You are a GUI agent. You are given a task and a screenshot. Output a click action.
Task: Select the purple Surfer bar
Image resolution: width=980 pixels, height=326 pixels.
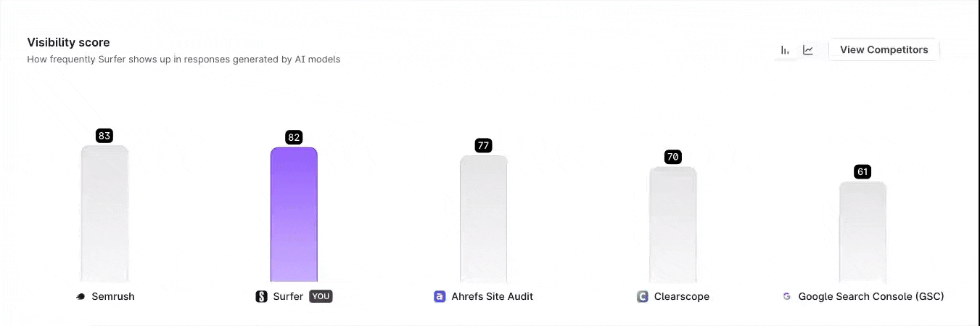click(x=294, y=214)
